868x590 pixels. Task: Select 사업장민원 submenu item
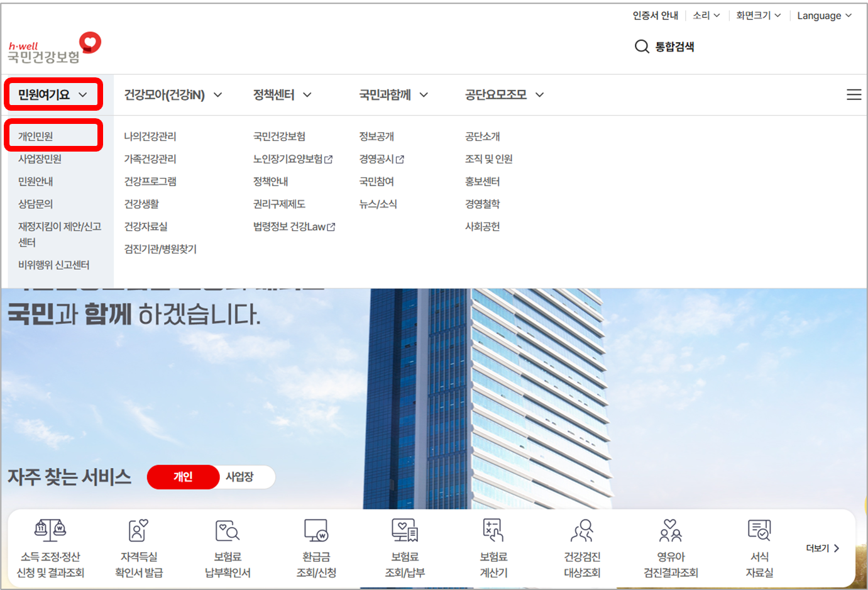click(x=40, y=159)
